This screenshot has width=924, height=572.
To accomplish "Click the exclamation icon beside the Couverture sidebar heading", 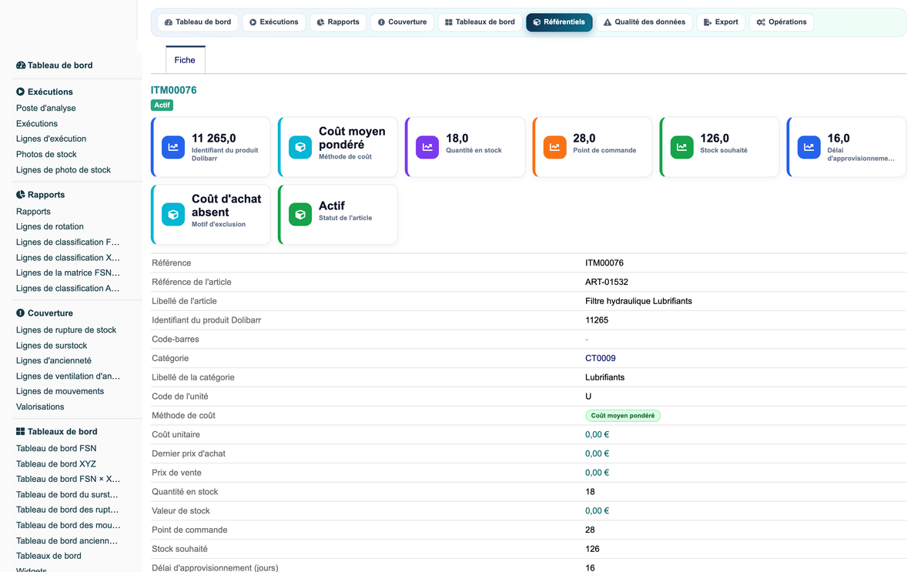I will click(x=21, y=313).
